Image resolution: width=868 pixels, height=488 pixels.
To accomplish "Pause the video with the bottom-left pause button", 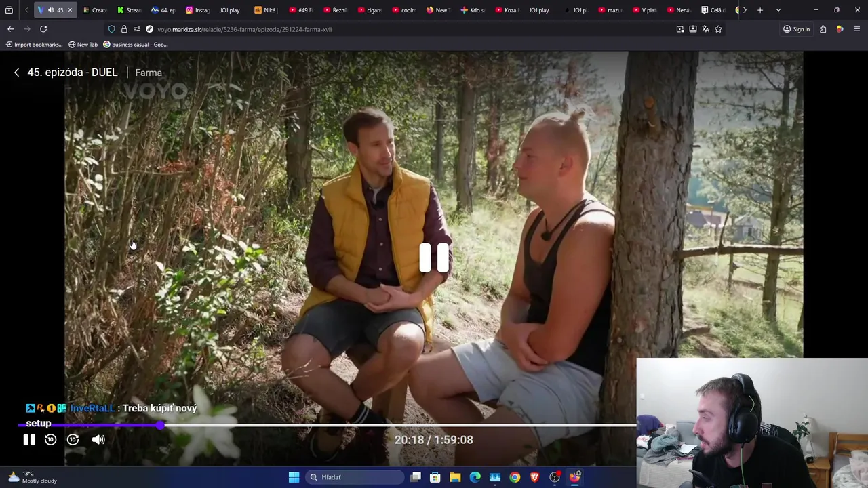I will click(x=29, y=440).
